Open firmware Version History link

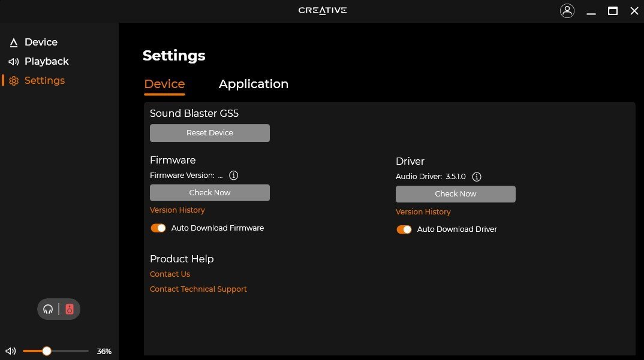pos(177,210)
